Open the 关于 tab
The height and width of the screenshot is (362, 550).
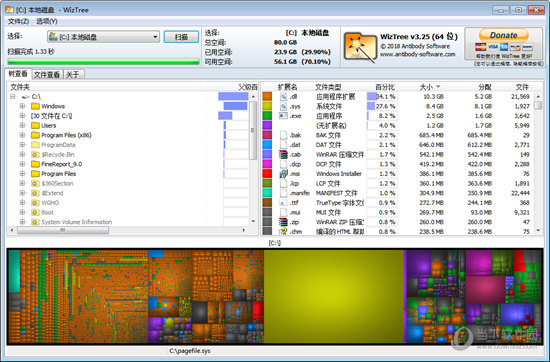[73, 74]
